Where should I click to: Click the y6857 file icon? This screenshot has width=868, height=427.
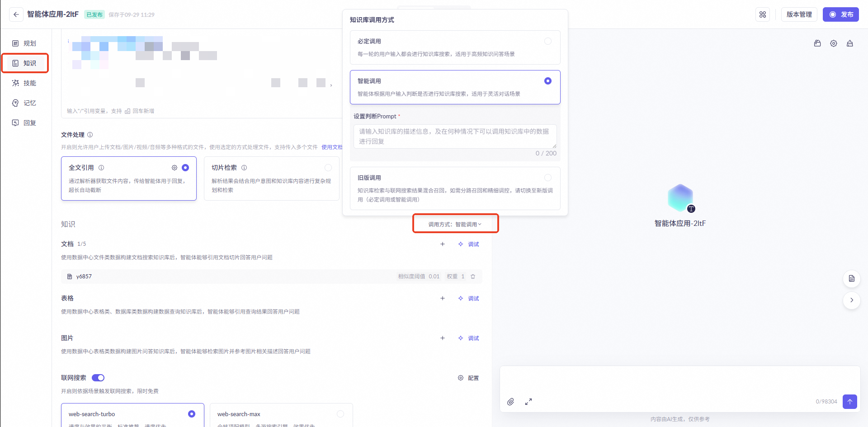pos(70,277)
